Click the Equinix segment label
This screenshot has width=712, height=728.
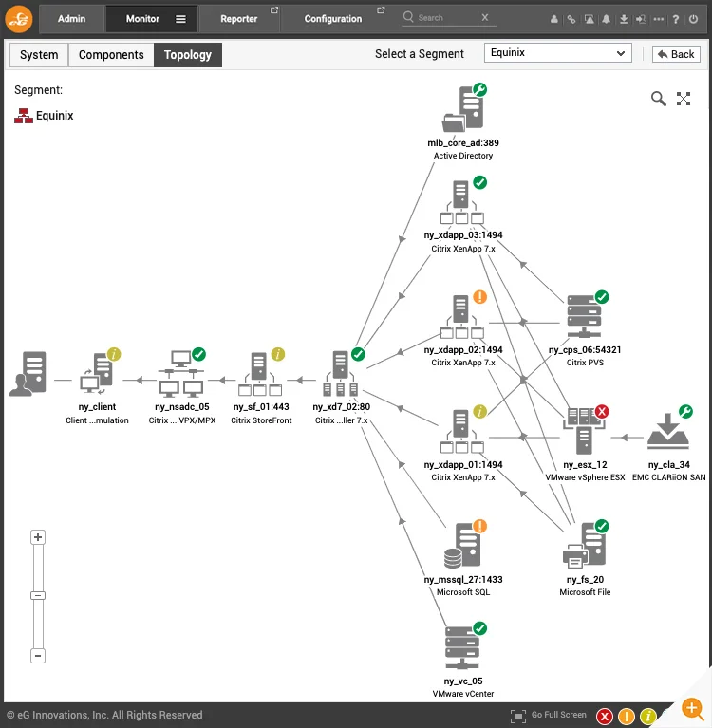tap(54, 116)
